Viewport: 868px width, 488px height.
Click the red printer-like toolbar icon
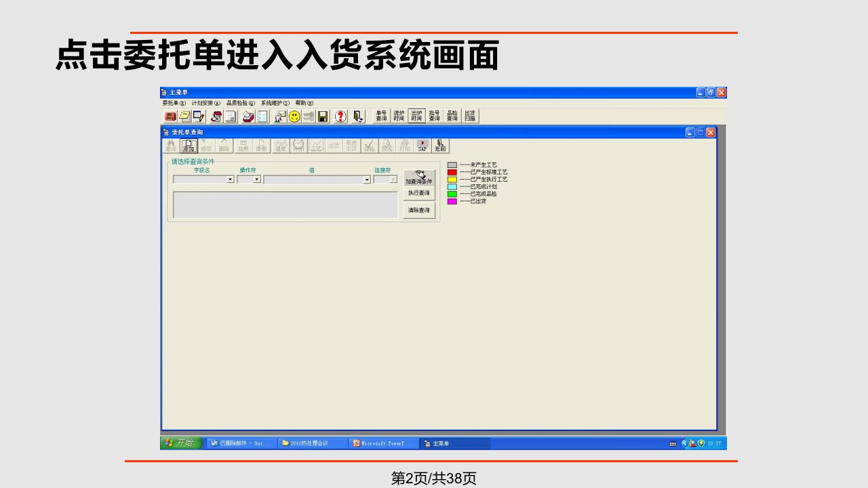(x=248, y=117)
